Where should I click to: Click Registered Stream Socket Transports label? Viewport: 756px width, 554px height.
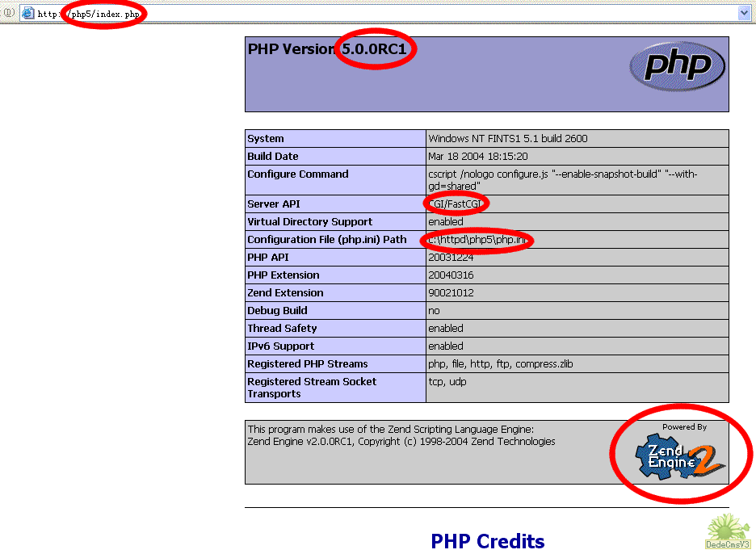312,388
